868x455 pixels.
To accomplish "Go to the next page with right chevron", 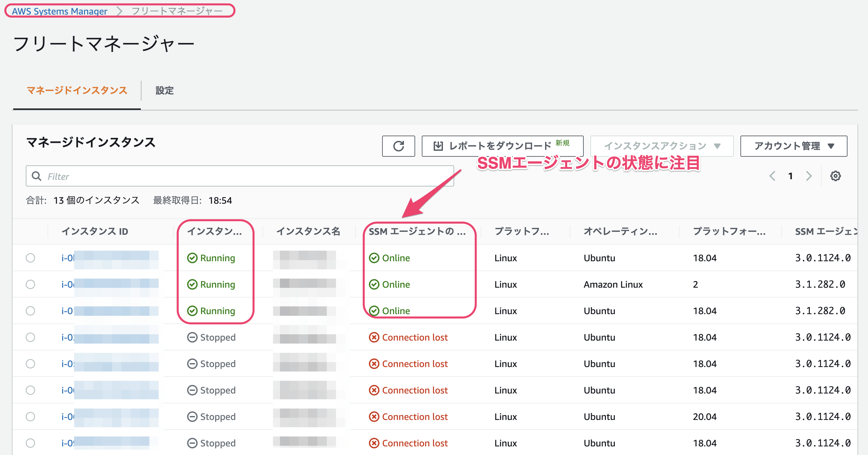I will 809,176.
